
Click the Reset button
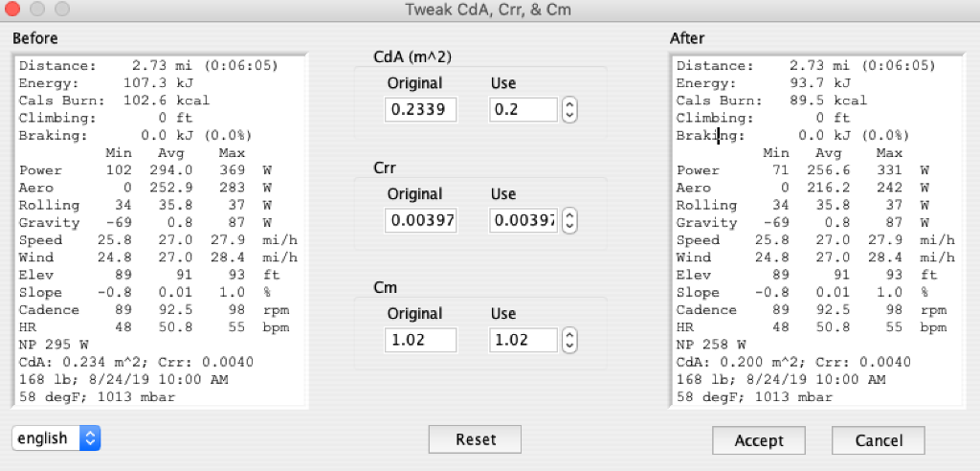(475, 439)
